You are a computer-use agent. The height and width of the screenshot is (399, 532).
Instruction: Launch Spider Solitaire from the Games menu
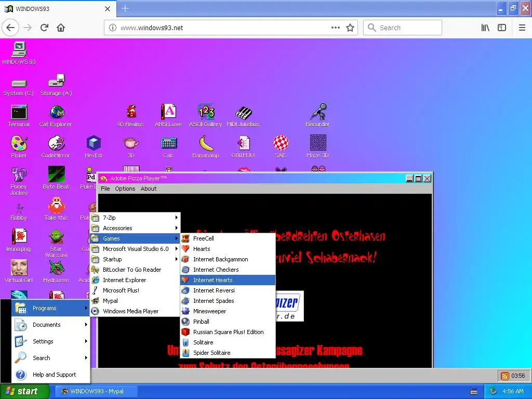228,353
